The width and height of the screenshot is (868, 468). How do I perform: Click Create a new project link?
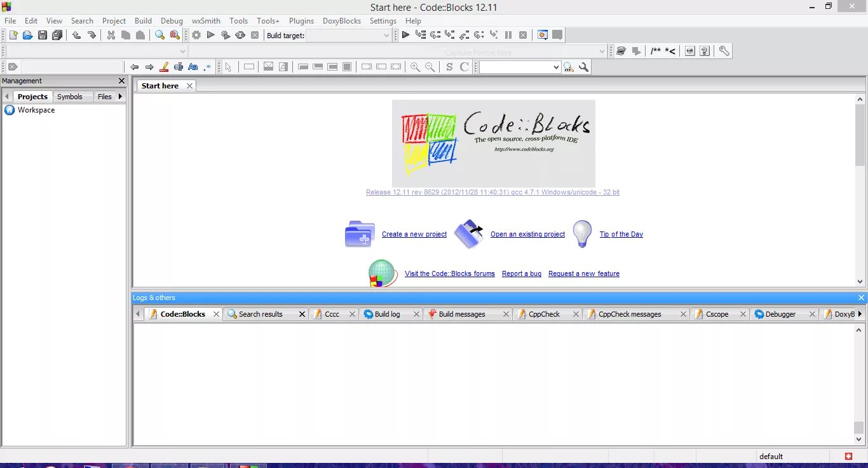414,234
